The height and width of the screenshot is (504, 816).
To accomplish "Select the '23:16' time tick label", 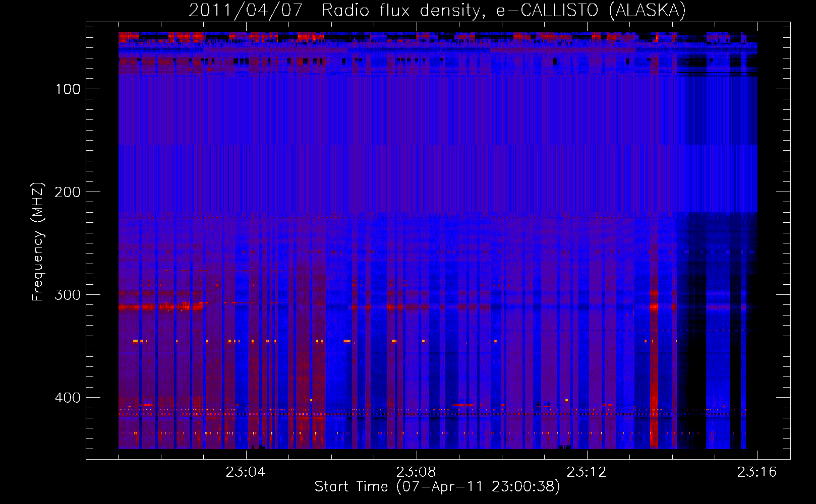I will pos(757,472).
